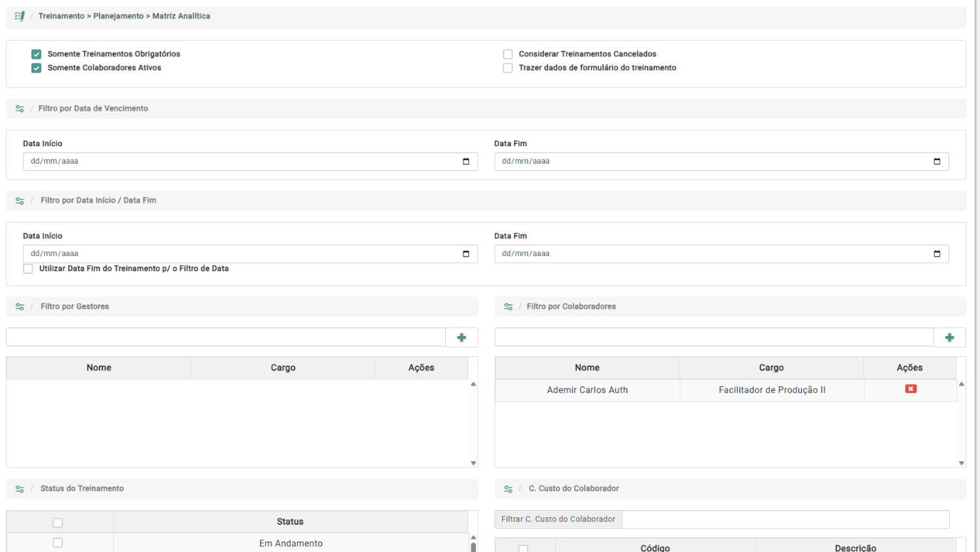Viewport: 980px width, 552px height.
Task: Click the green plus in Filtro por Colaboradores
Action: pyautogui.click(x=949, y=337)
